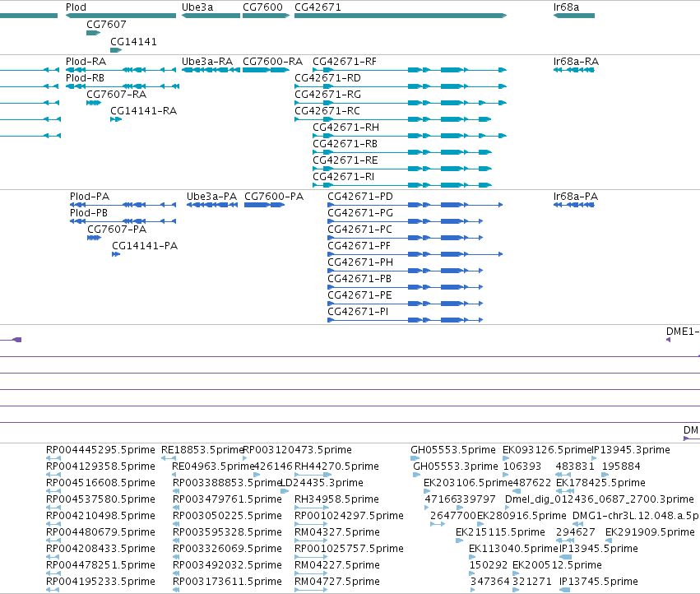Image resolution: width=700 pixels, height=594 pixels.
Task: Open EST RP004445295.5prime
Action: click(100, 450)
